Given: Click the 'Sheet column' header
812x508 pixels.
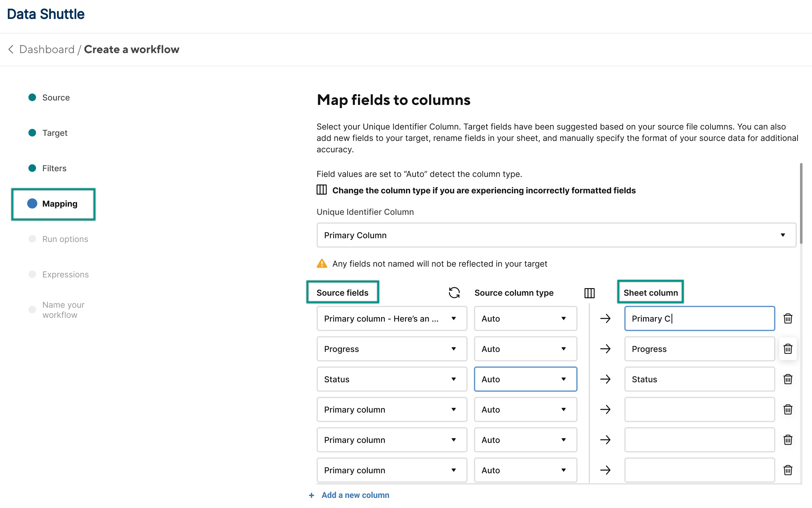Looking at the screenshot, I should click(x=651, y=293).
